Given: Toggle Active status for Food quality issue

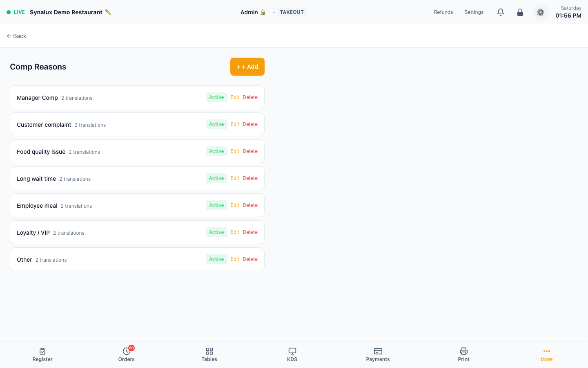Looking at the screenshot, I should point(216,151).
